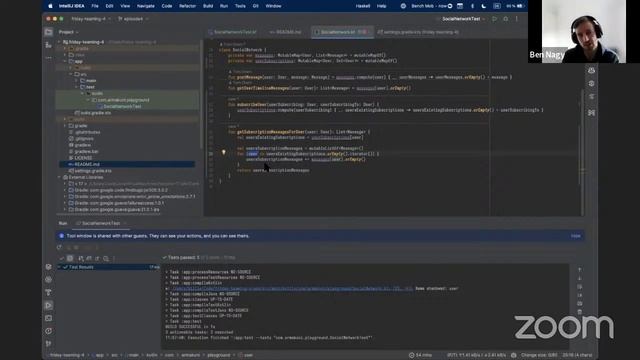Open the SocialNetworkTest run configuration dropdown

tap(463, 19)
